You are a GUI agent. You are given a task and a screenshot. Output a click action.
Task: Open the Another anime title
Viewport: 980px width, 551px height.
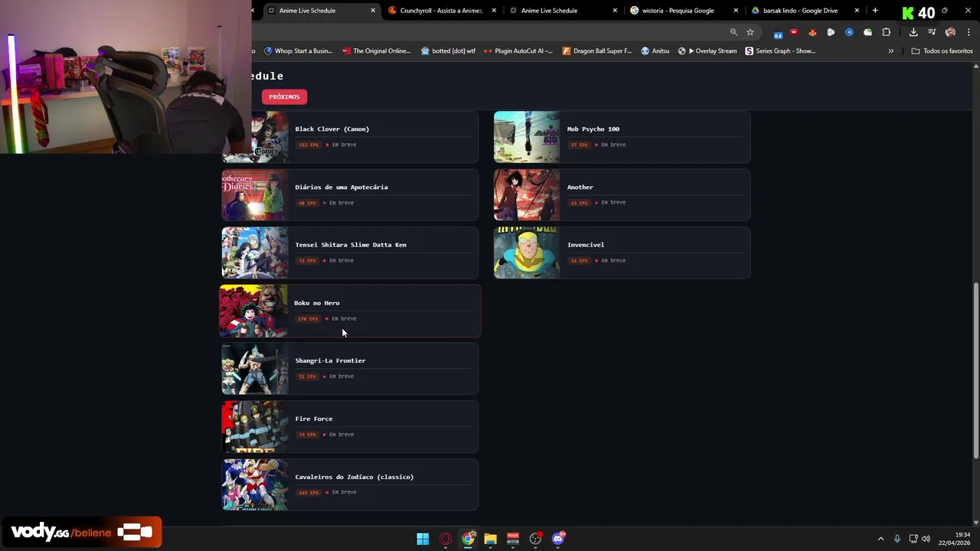(580, 187)
